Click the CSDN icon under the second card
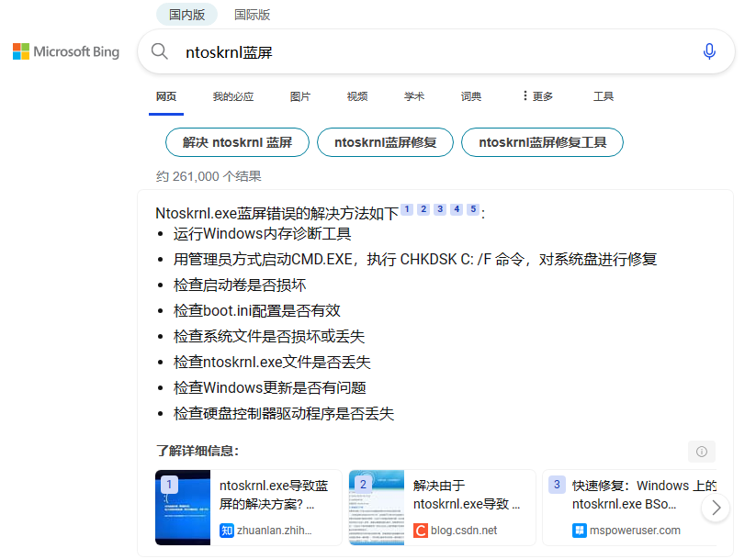Screen dimensions: 756x559 (422, 530)
